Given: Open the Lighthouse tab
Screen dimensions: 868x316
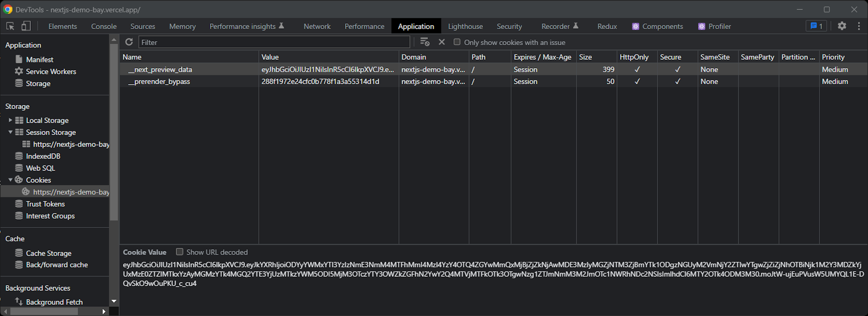Looking at the screenshot, I should (x=465, y=26).
